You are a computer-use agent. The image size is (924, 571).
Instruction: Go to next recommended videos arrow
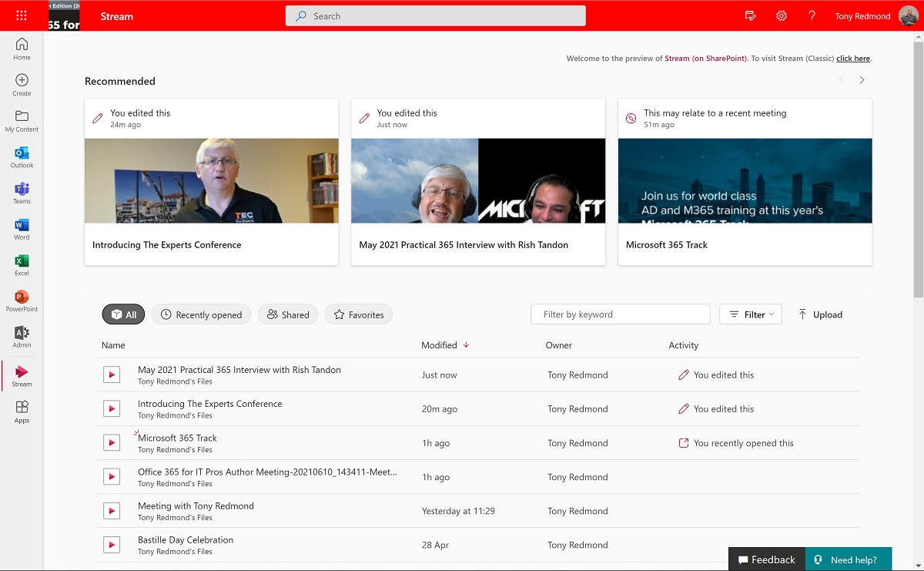pos(862,80)
